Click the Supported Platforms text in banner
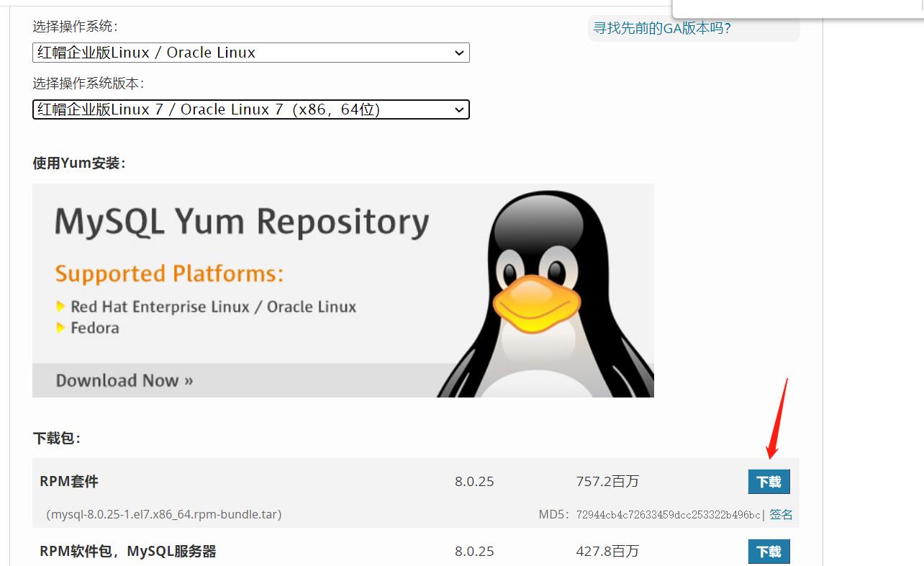This screenshot has height=566, width=924. (169, 274)
